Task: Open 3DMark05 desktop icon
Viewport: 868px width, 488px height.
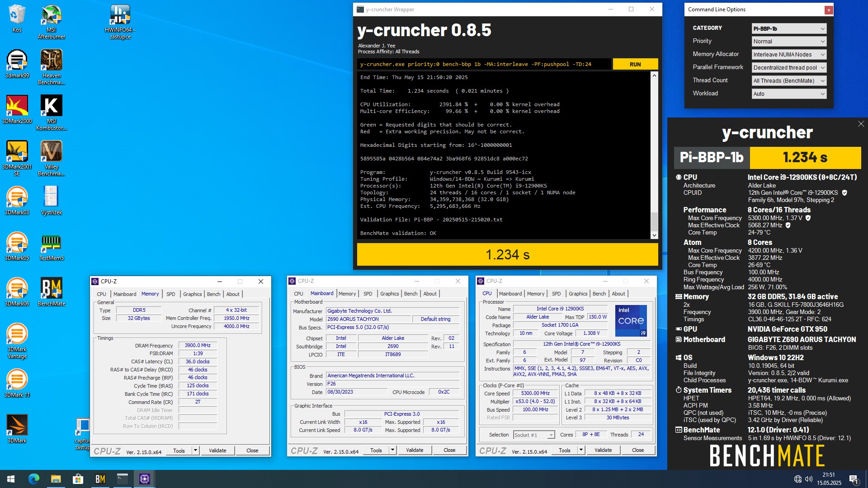Action: coord(17,246)
